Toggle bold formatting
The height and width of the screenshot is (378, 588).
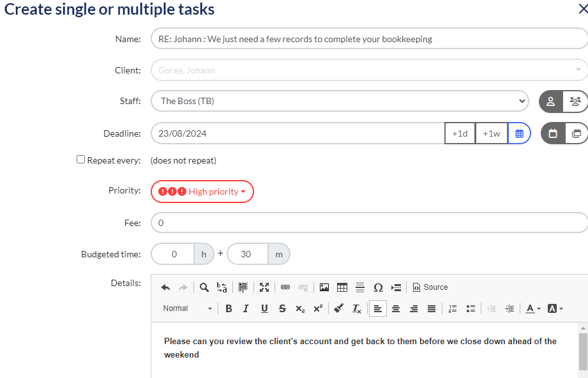[x=229, y=308]
